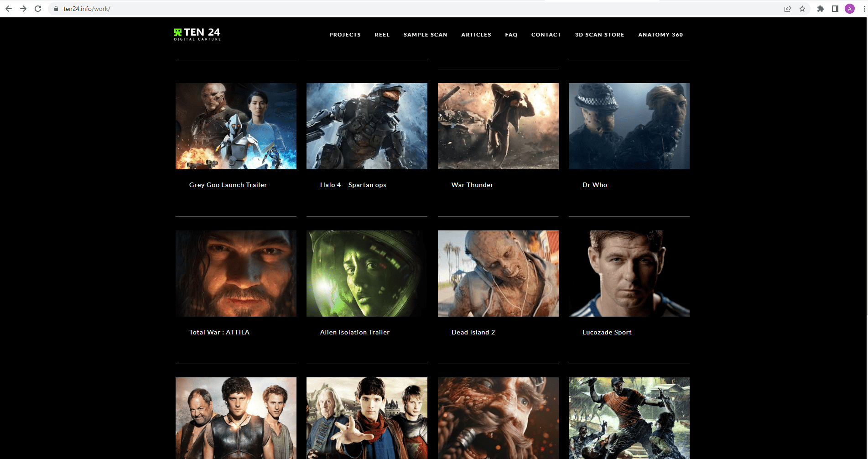Open Grey Goo Launch Trailer link

coord(228,185)
